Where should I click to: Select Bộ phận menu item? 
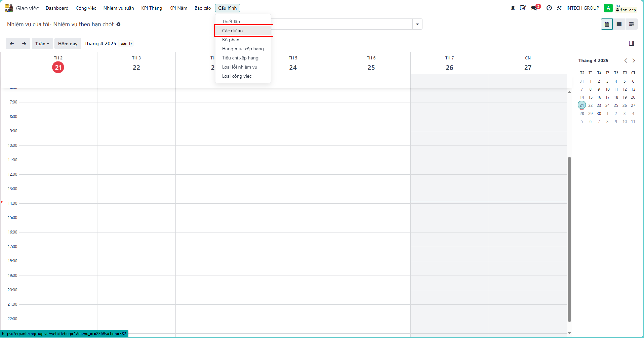(x=243, y=40)
